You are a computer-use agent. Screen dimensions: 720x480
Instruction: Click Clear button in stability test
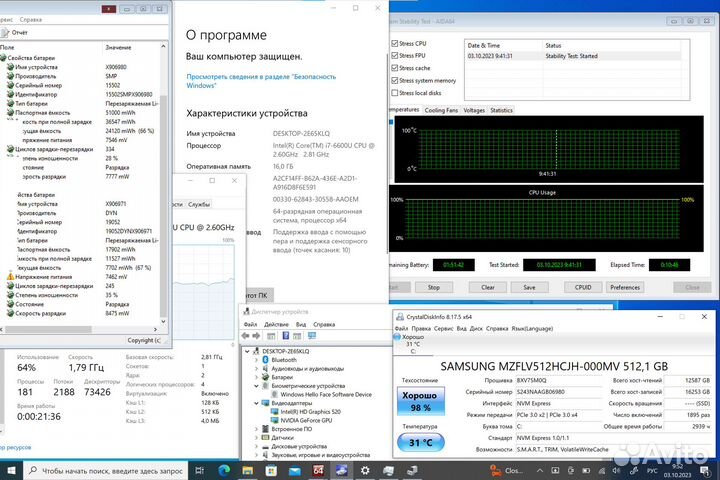[x=488, y=288]
